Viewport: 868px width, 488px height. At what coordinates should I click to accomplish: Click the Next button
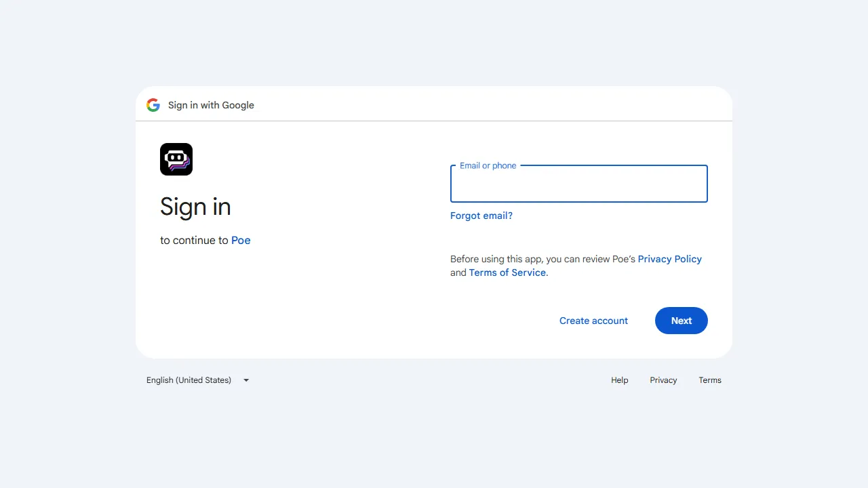coord(682,321)
